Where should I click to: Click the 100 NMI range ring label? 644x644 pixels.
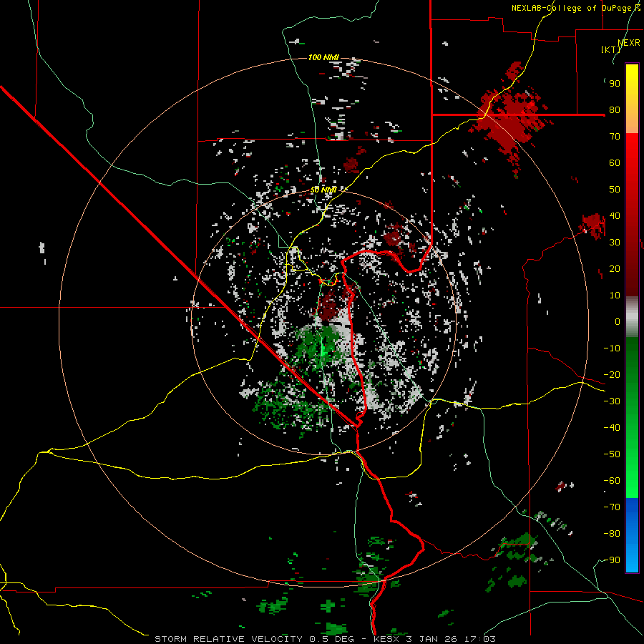pos(323,57)
